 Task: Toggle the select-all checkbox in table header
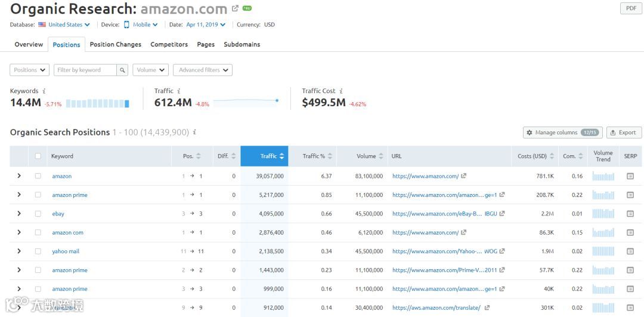click(x=38, y=156)
